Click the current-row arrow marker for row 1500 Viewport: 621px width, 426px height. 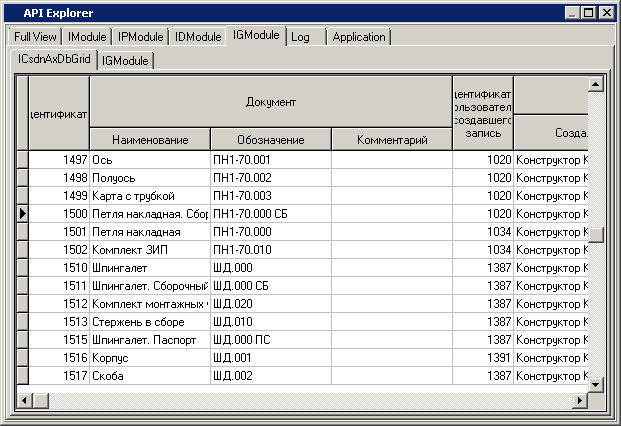pyautogui.click(x=22, y=213)
